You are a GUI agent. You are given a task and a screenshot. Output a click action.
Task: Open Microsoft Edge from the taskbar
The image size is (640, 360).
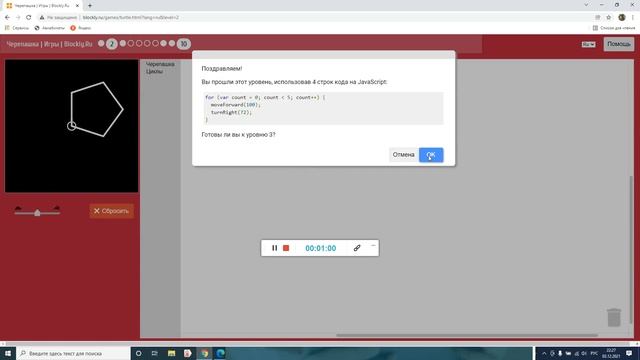click(x=221, y=353)
